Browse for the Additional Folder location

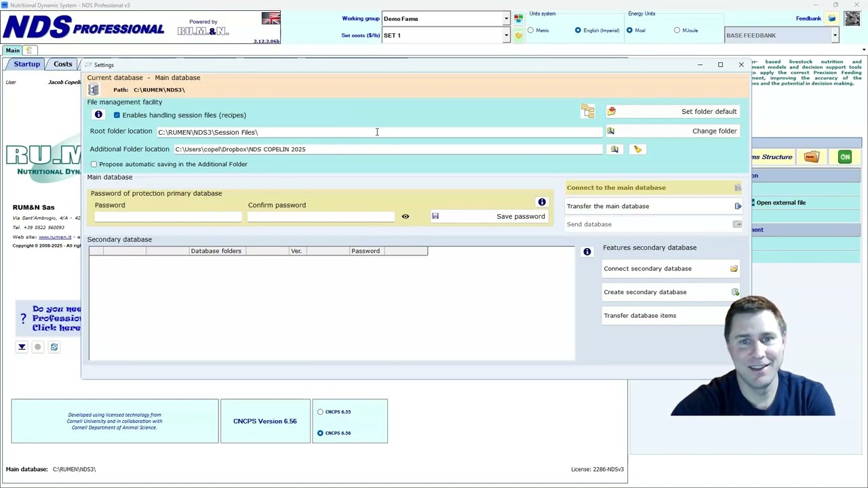614,149
